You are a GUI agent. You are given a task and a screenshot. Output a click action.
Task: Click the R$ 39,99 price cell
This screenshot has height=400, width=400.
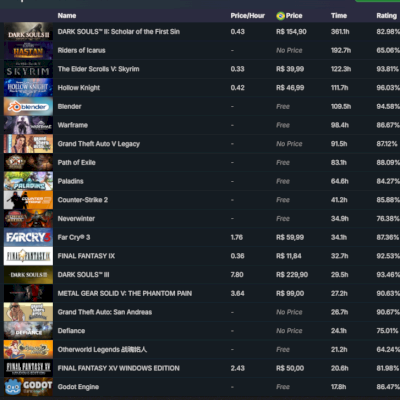pyautogui.click(x=290, y=69)
